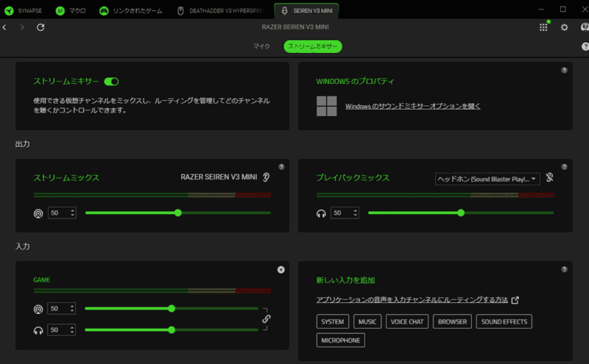Switch to the マクロ tab

pos(71,11)
